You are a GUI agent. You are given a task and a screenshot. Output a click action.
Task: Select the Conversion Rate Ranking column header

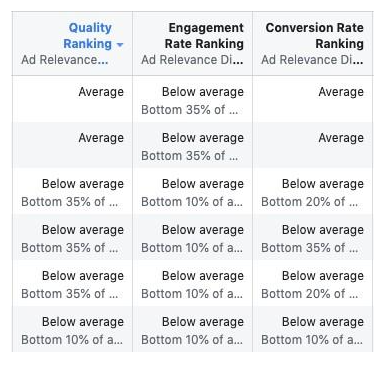pyautogui.click(x=315, y=36)
